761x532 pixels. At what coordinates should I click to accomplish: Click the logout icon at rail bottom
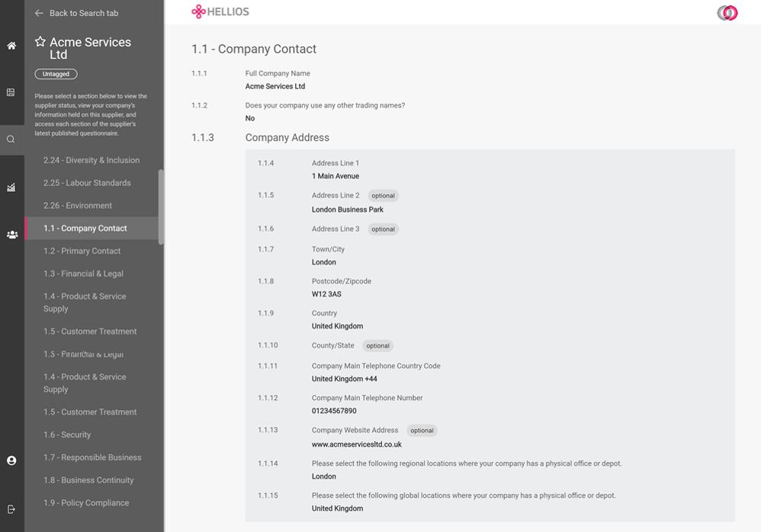pos(11,509)
